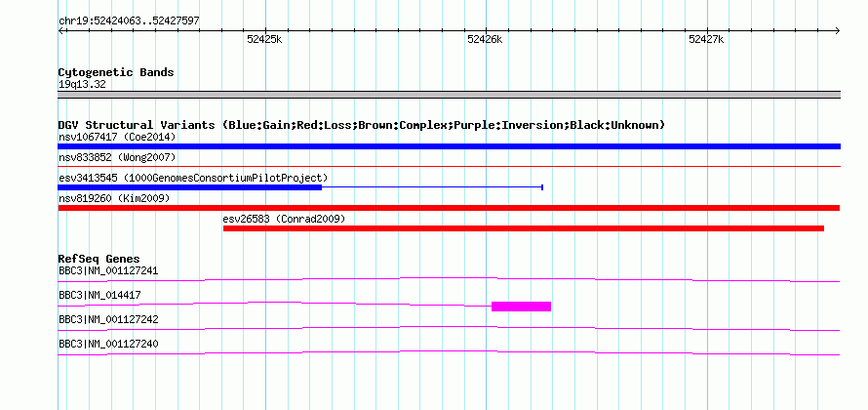
Task: Click the red esv26583 loss bar
Action: (523, 228)
